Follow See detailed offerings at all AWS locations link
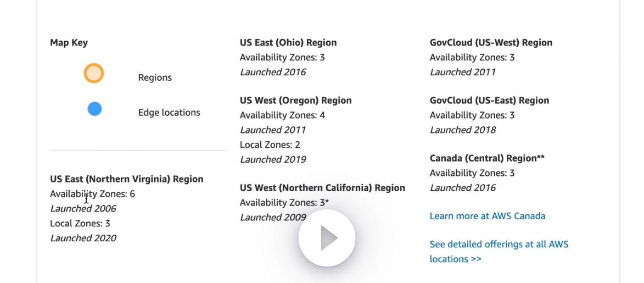Screen dimensions: 644x283 pyautogui.click(x=499, y=251)
